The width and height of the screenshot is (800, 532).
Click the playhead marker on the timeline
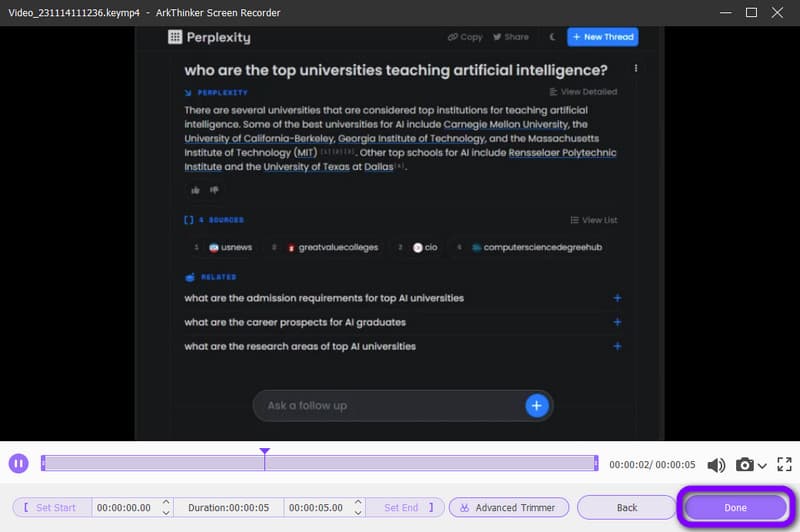(264, 451)
